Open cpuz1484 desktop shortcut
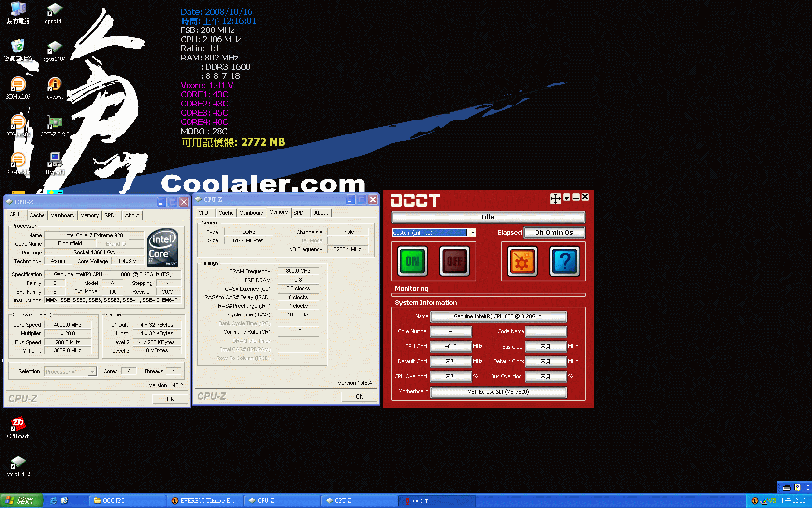 pyautogui.click(x=55, y=51)
